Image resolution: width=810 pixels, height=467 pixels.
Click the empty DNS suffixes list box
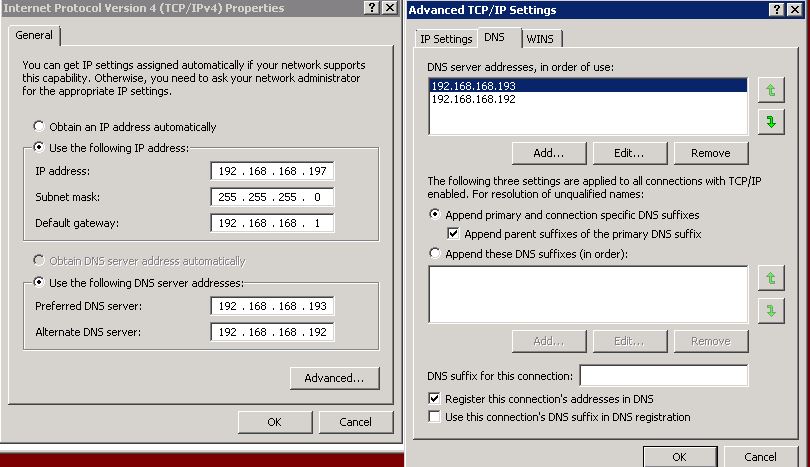(x=588, y=294)
